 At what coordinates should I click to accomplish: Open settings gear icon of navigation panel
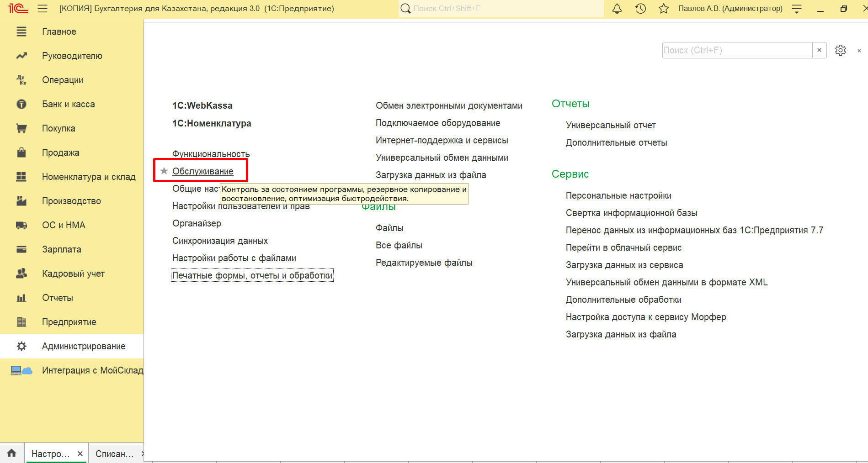coord(841,50)
